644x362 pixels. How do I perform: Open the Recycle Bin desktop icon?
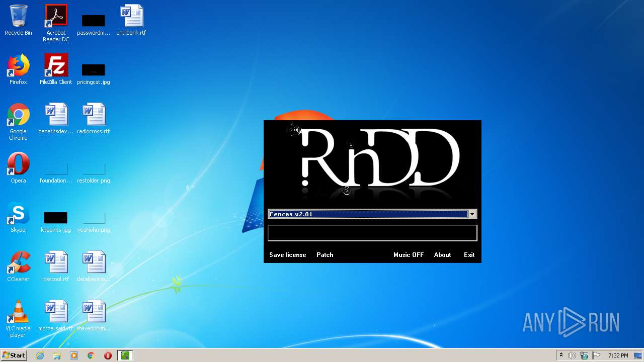tap(18, 20)
